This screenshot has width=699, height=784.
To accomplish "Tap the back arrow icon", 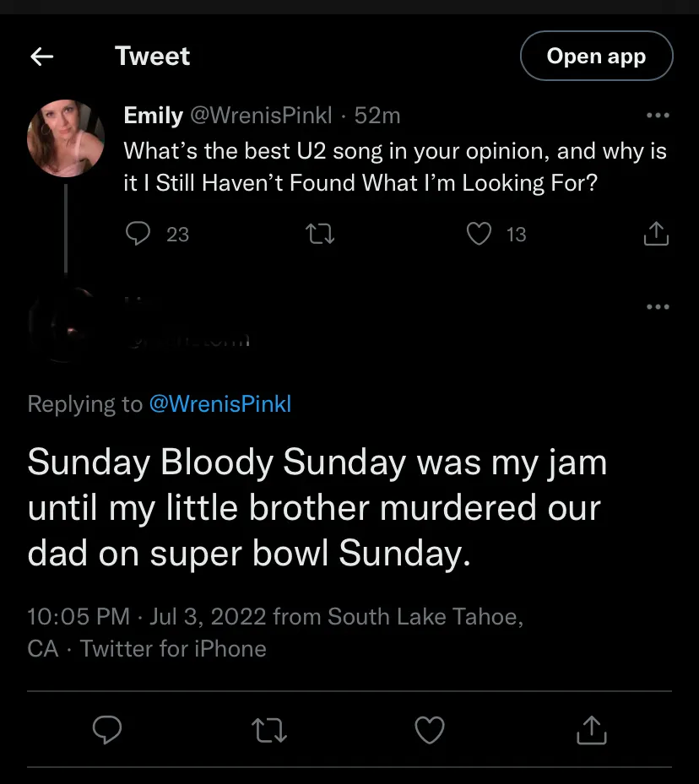I will pos(41,57).
